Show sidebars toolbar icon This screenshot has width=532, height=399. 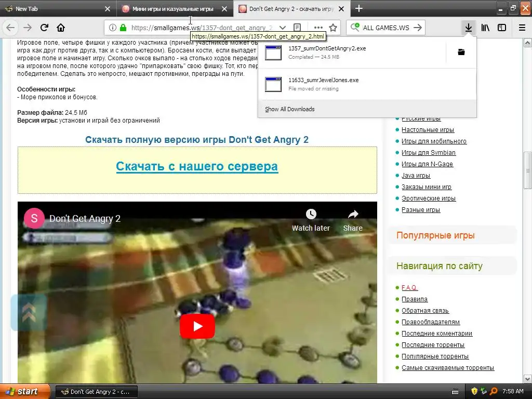click(x=502, y=28)
